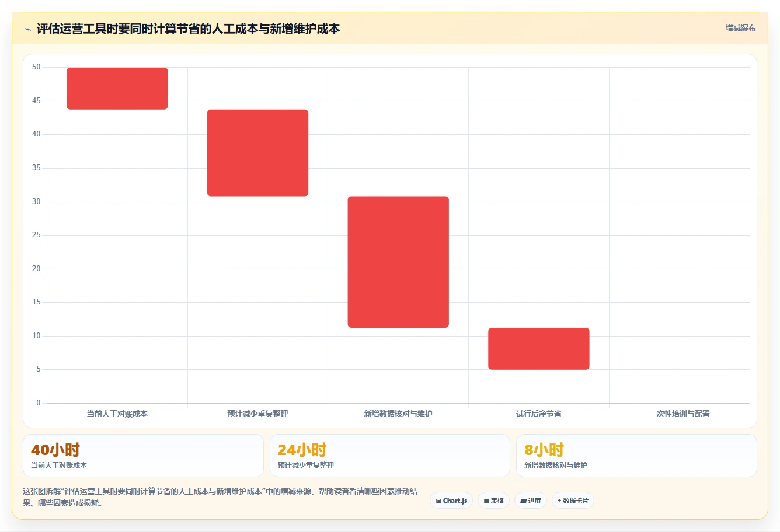
Task: Click the red bar for 新增数据核对与维护
Action: click(398, 262)
